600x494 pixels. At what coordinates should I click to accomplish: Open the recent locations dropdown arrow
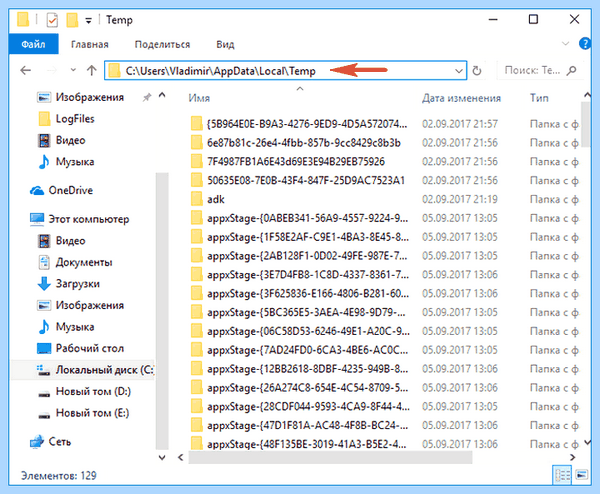[x=73, y=70]
